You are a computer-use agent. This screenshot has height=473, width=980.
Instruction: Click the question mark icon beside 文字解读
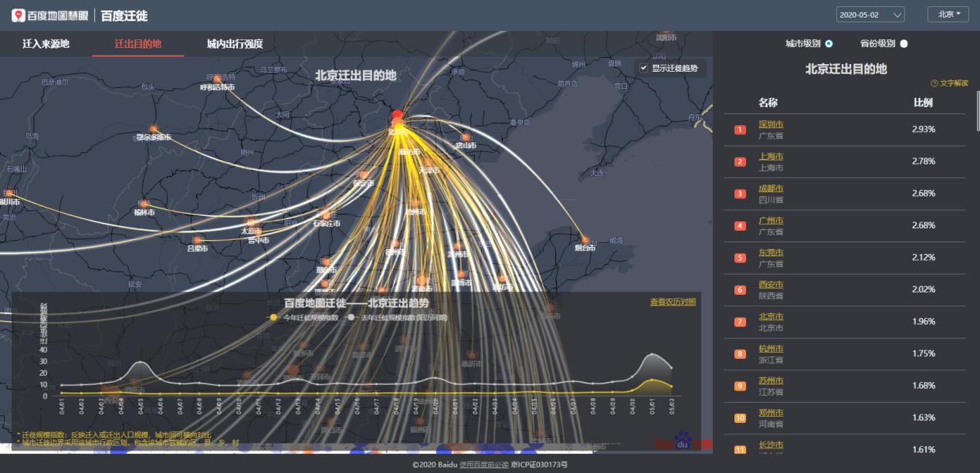(x=934, y=83)
